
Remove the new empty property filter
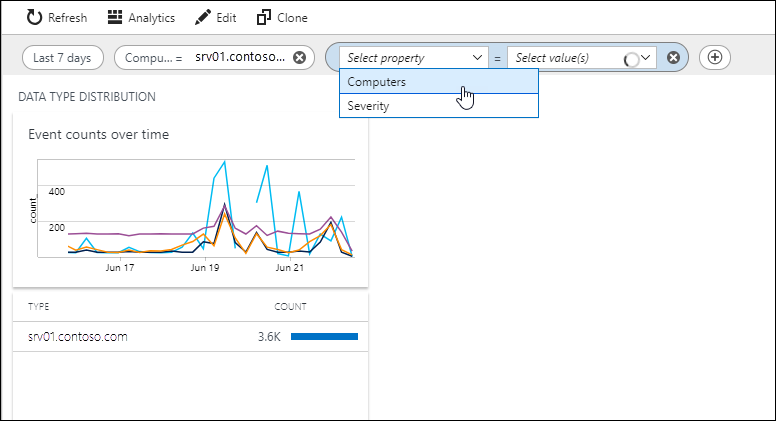click(673, 58)
